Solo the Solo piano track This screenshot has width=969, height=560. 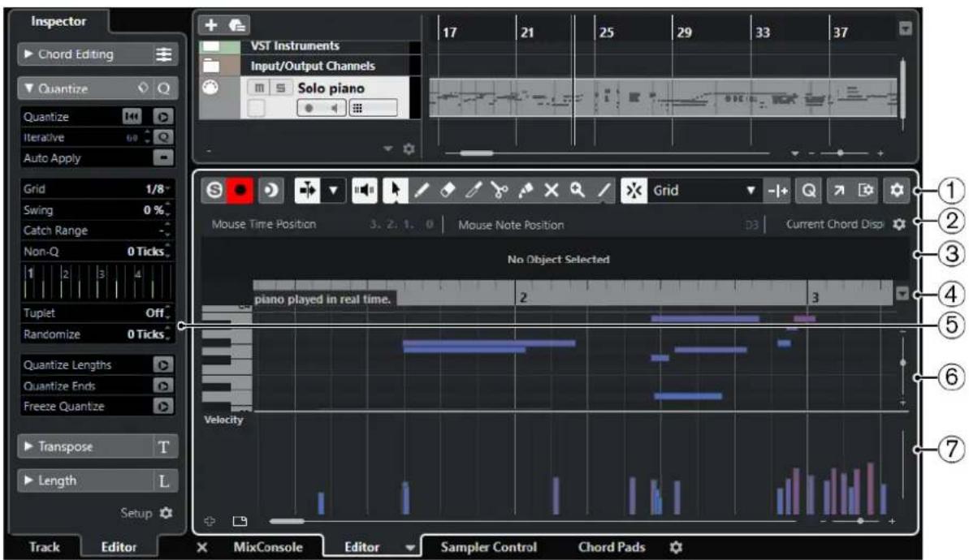tap(280, 88)
